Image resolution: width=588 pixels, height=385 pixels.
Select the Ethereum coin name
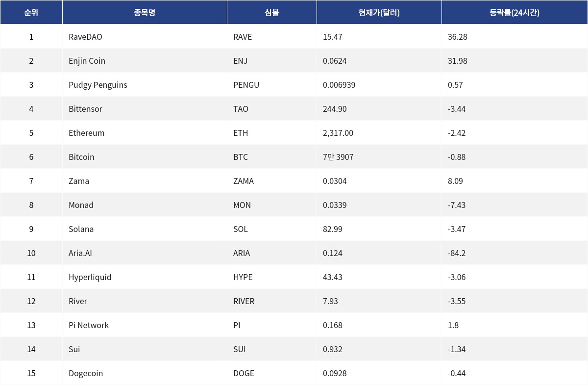point(86,133)
